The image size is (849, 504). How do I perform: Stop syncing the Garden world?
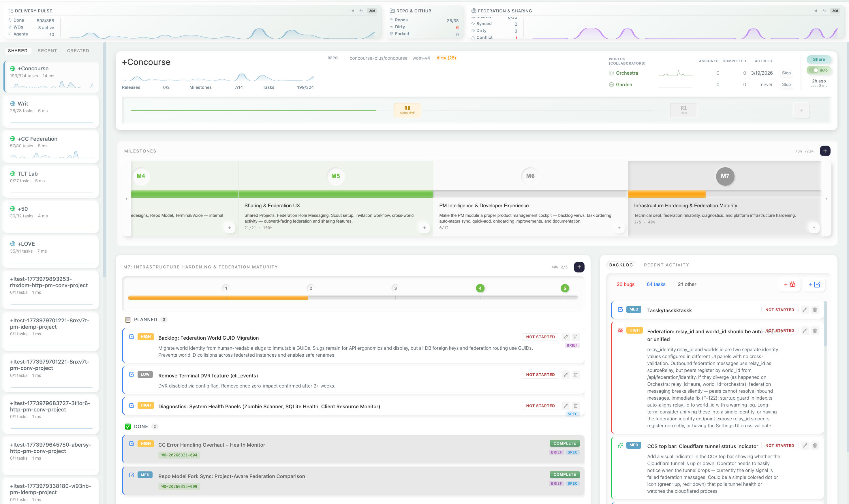[x=786, y=84]
